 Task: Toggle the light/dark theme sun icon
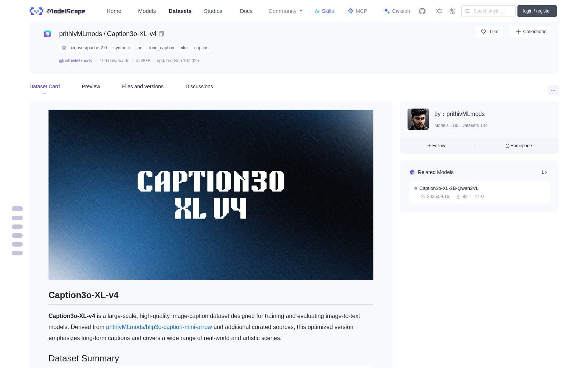pos(439,11)
